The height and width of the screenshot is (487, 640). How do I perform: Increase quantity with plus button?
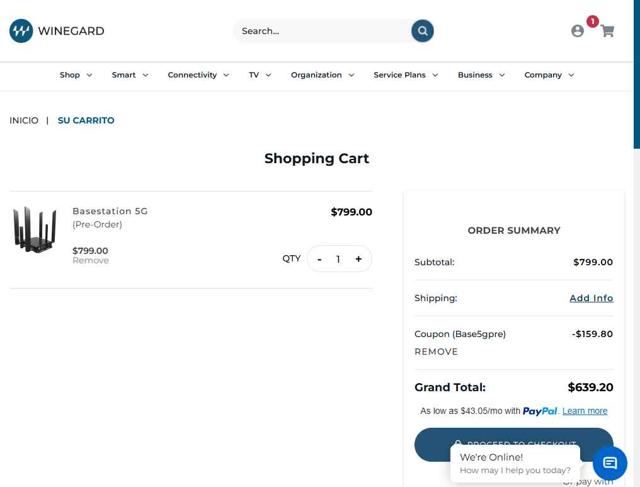click(x=358, y=259)
